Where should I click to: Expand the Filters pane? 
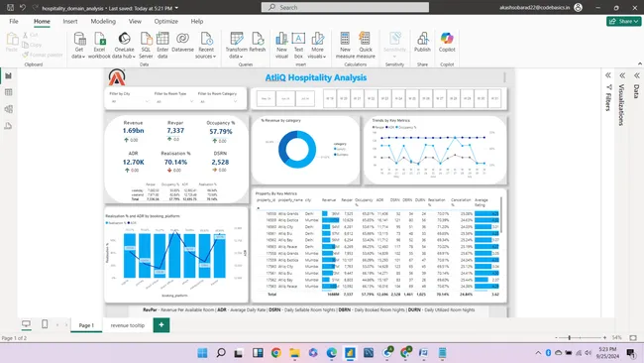coord(608,75)
